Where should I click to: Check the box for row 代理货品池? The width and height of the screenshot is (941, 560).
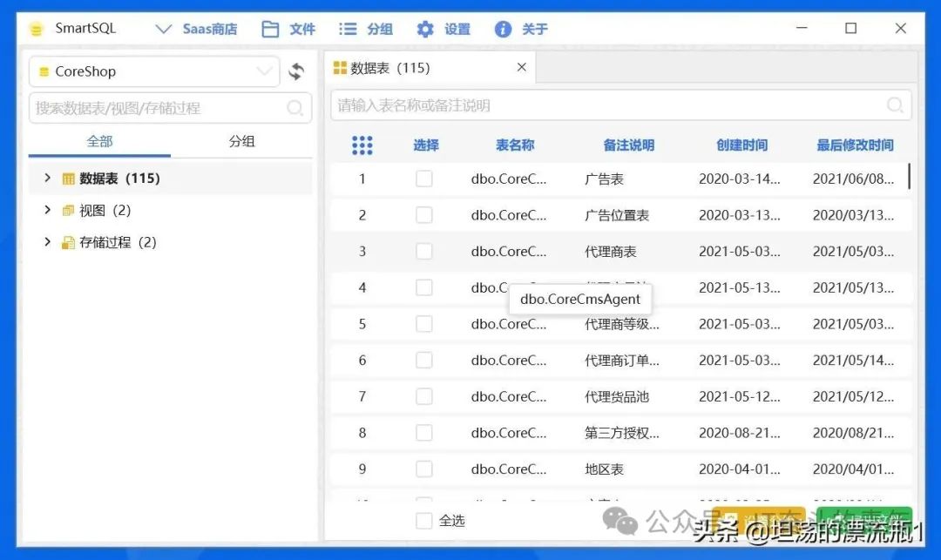424,396
